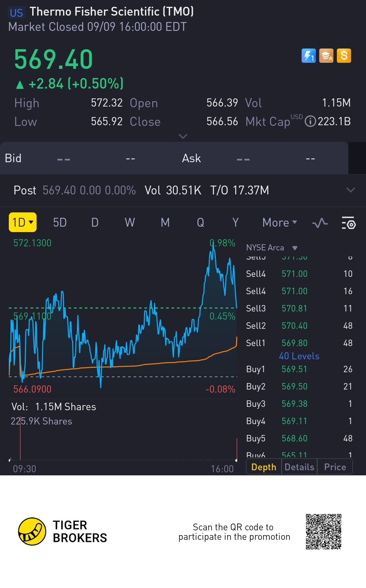Open the 1D timeframe dropdown
This screenshot has width=366, height=588.
(x=23, y=222)
